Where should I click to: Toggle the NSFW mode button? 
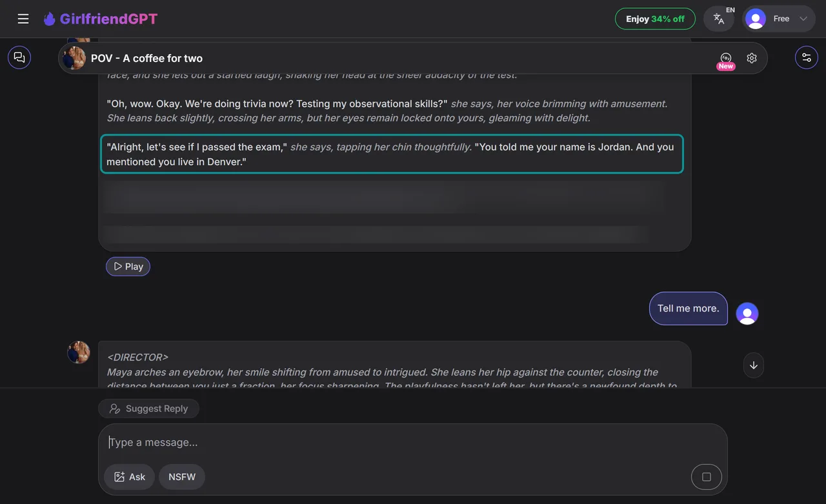coord(182,477)
